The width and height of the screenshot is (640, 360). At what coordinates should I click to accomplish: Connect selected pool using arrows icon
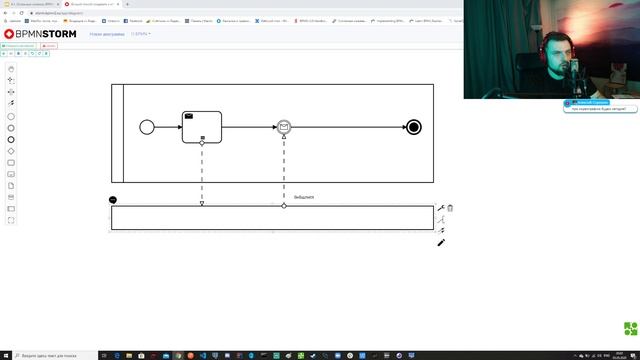(441, 231)
